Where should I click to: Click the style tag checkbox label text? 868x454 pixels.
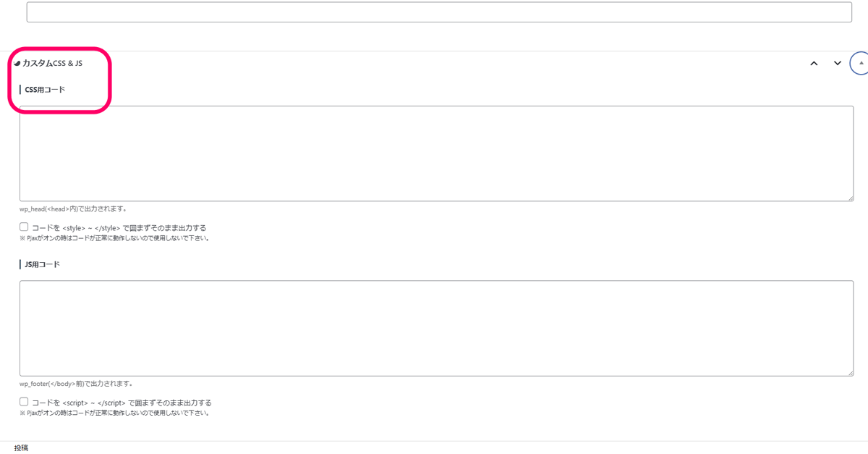(x=119, y=228)
